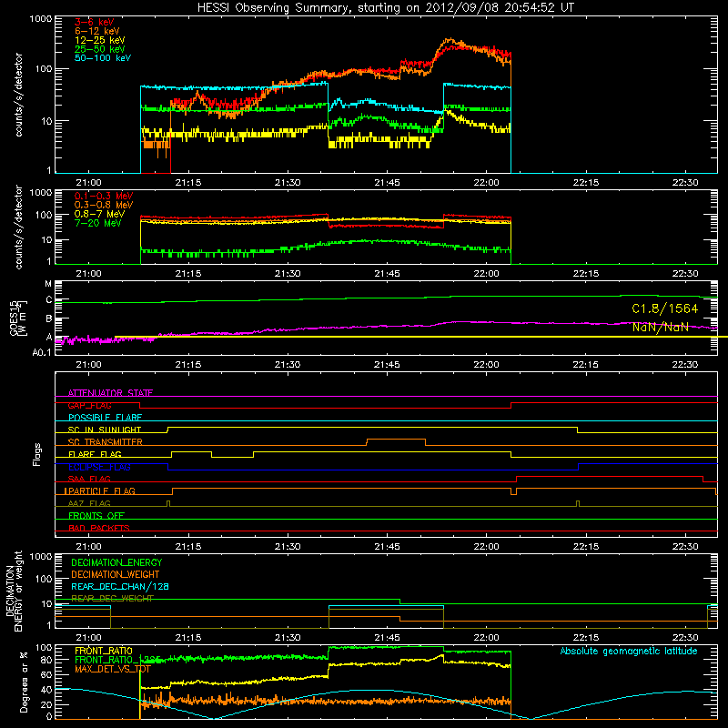Click the REAR_DEC_CHAN/128 legend label

(x=120, y=586)
